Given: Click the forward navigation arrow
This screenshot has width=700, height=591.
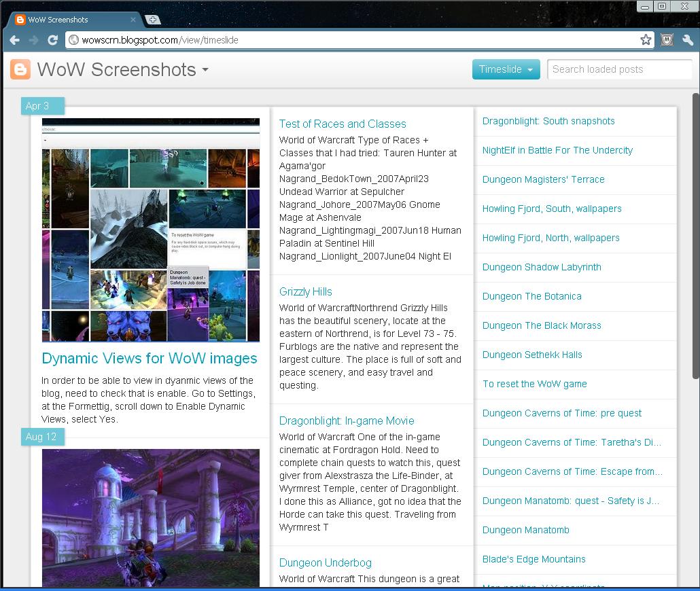Looking at the screenshot, I should [34, 39].
